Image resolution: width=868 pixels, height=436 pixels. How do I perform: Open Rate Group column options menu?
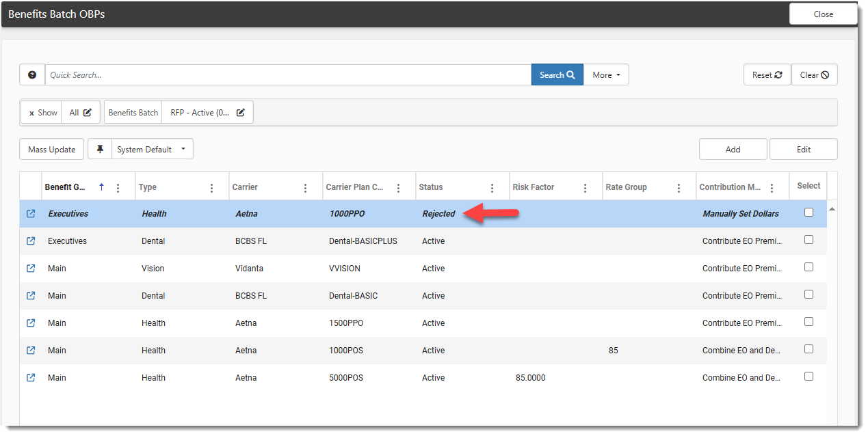679,188
